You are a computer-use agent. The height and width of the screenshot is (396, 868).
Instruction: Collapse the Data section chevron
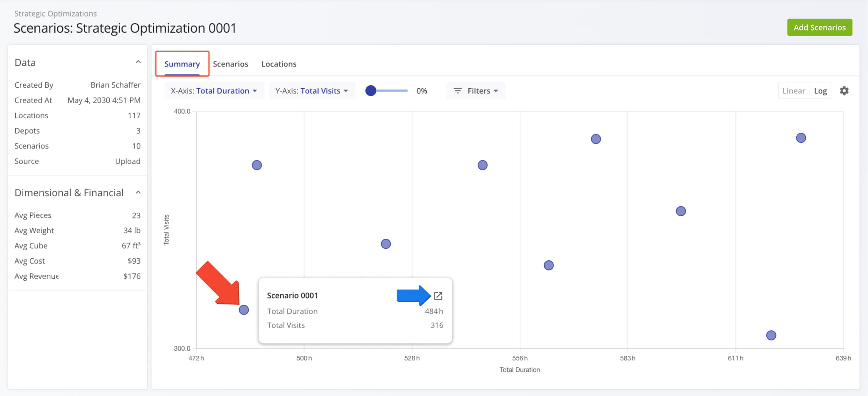pos(138,62)
